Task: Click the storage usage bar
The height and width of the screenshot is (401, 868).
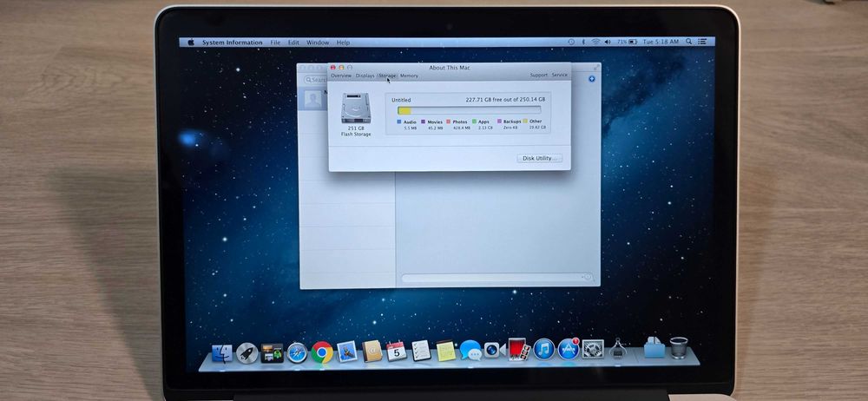Action: [x=469, y=111]
